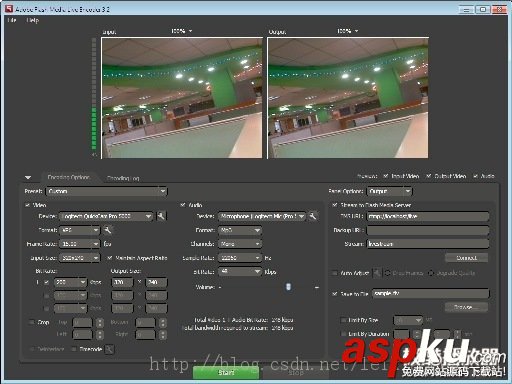Enable the Limit By Size checkbox
This screenshot has height=384, width=512.
click(343, 320)
